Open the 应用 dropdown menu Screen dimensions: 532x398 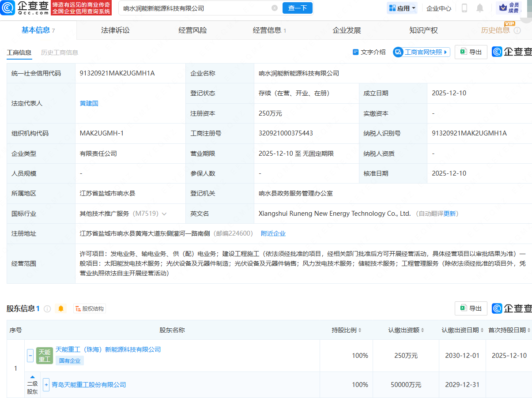[x=401, y=8]
